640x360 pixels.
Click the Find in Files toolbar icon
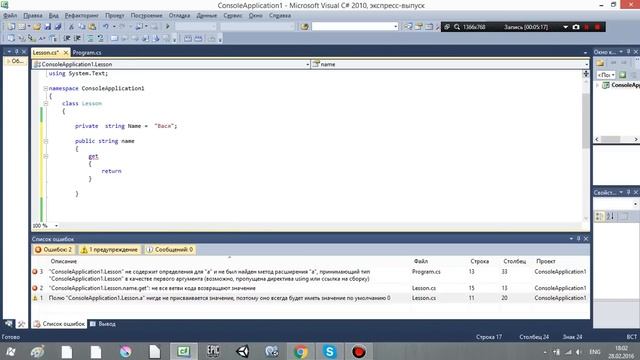point(304,27)
